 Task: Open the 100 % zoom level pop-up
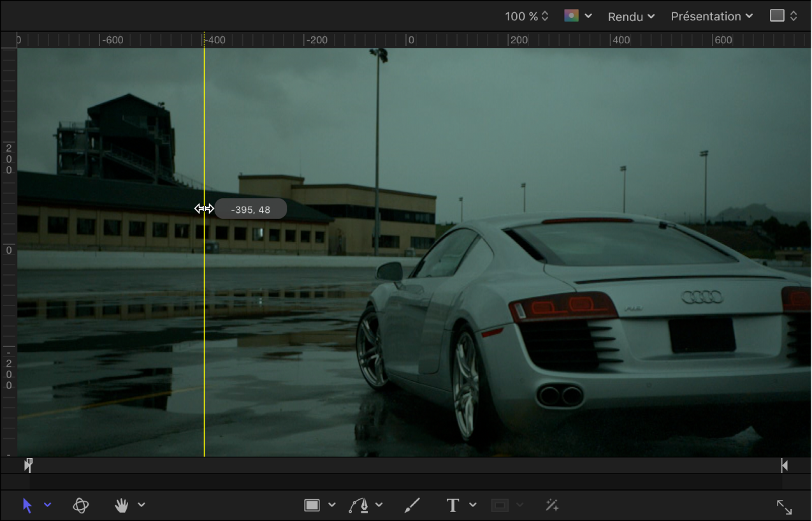click(526, 17)
